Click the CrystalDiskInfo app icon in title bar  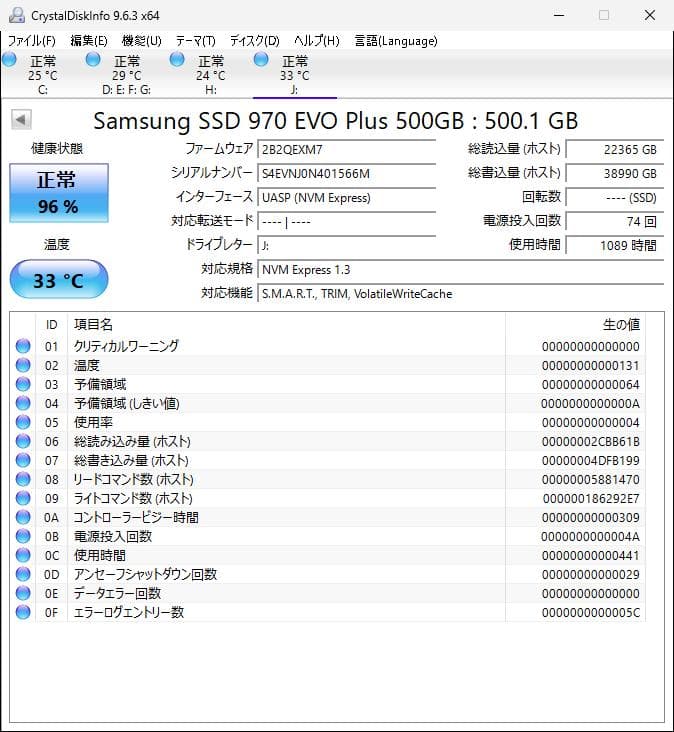tap(17, 15)
